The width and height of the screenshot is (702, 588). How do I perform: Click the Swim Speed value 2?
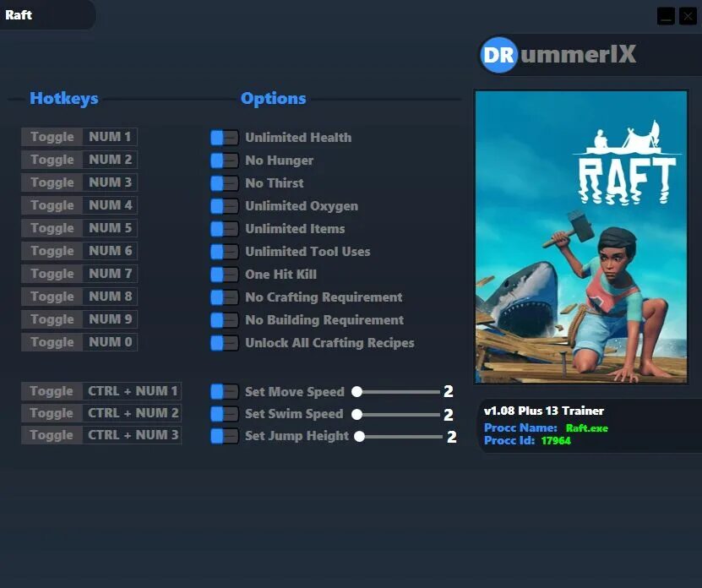449,415
